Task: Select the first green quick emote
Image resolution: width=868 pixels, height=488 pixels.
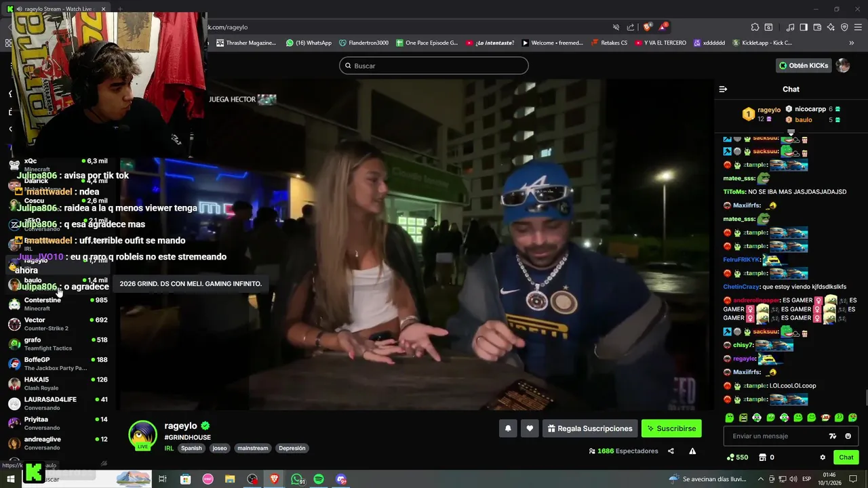Action: point(730,418)
